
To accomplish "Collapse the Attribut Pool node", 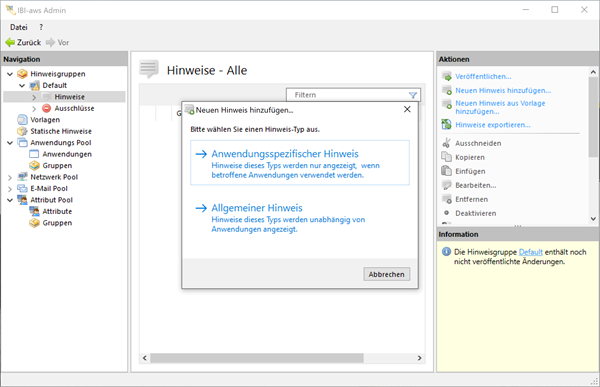I will pos(10,200).
